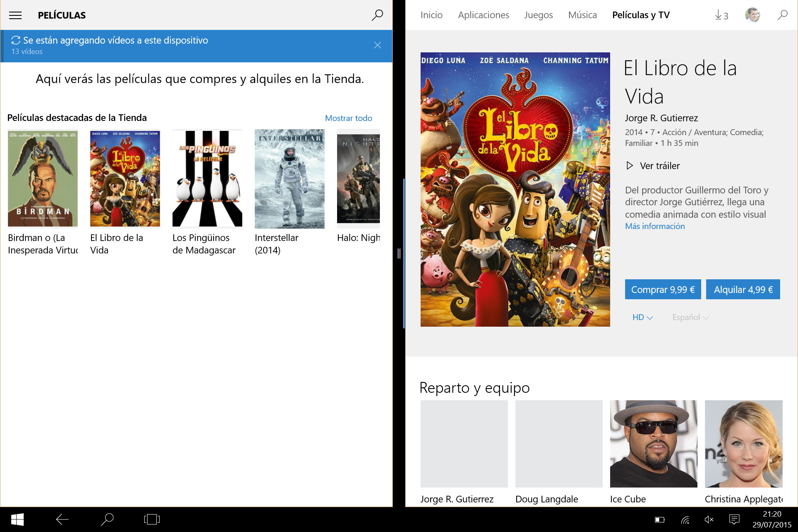Open the hamburger menu in Películas
The height and width of the screenshot is (532, 798).
click(15, 15)
